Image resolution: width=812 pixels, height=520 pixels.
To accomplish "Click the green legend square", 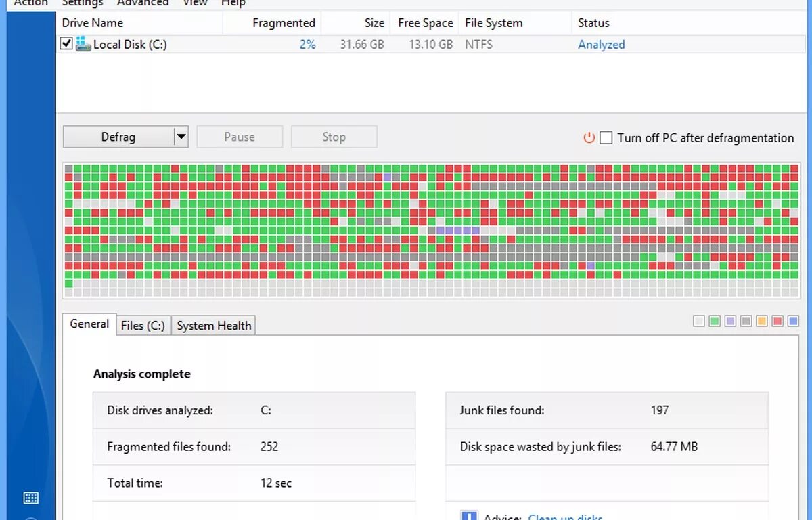I will [715, 321].
